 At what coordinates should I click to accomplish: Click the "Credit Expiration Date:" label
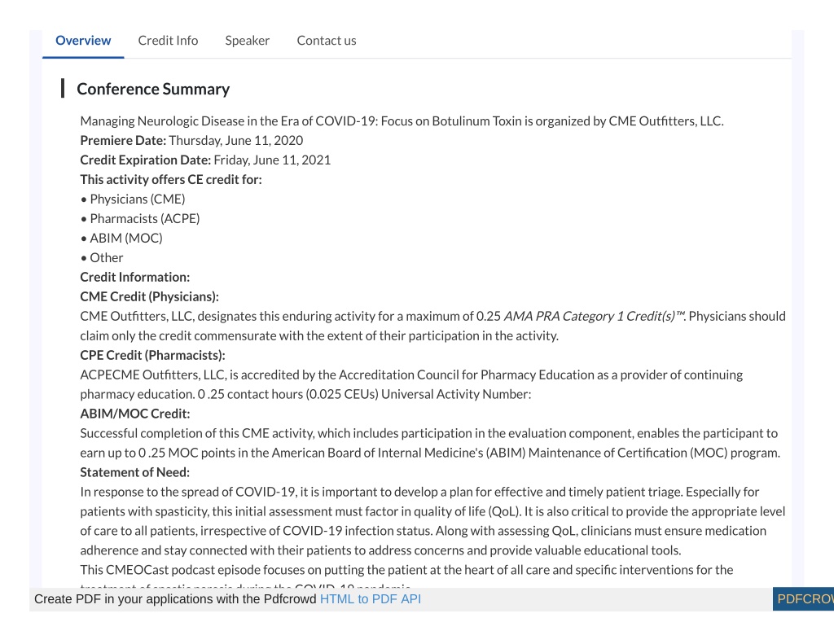tap(145, 160)
